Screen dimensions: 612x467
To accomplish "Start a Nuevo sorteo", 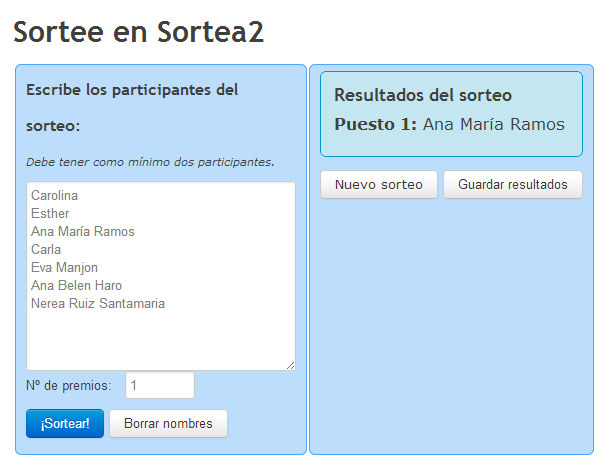I will [x=379, y=185].
